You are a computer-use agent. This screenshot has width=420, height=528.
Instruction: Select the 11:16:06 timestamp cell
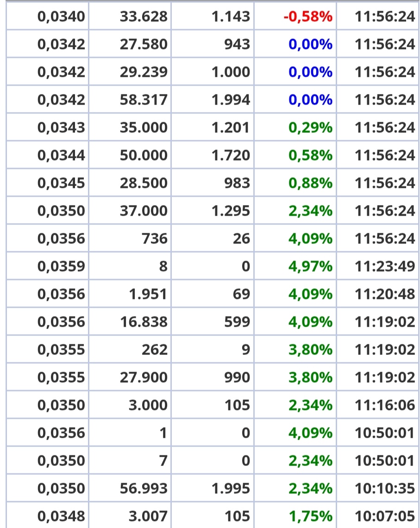(x=377, y=405)
